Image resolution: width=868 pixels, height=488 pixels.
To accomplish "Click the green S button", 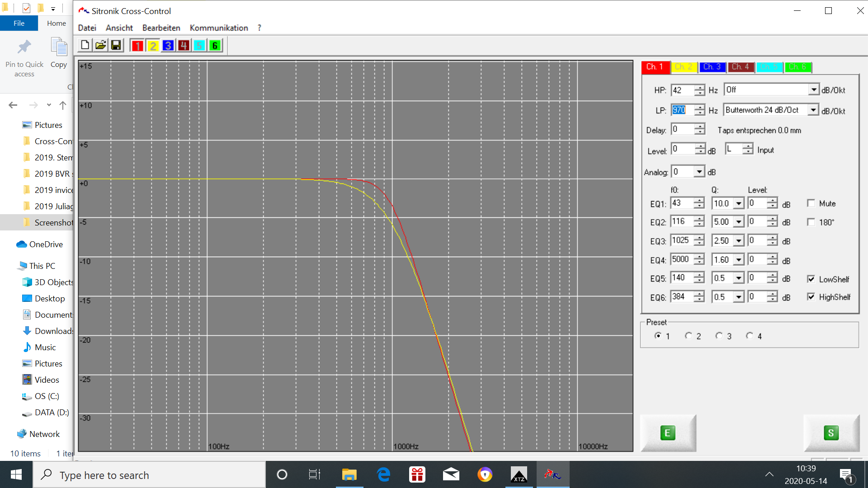I will [831, 433].
